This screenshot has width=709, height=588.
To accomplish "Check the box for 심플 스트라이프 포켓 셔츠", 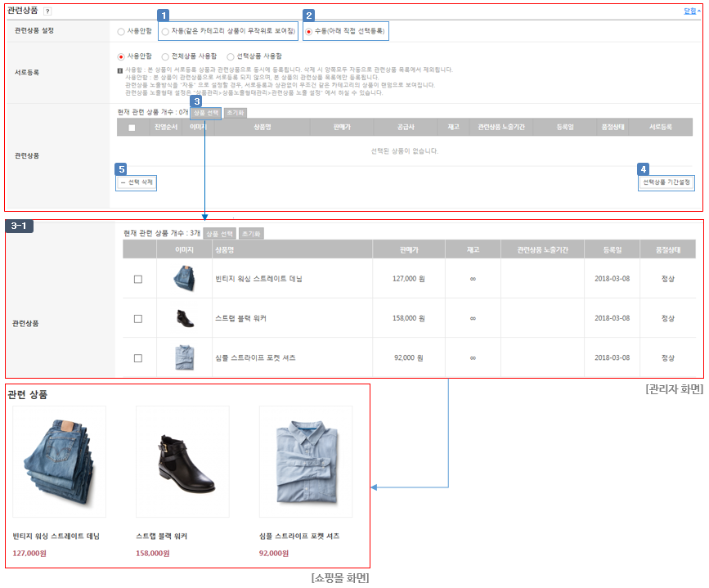I will [x=138, y=358].
